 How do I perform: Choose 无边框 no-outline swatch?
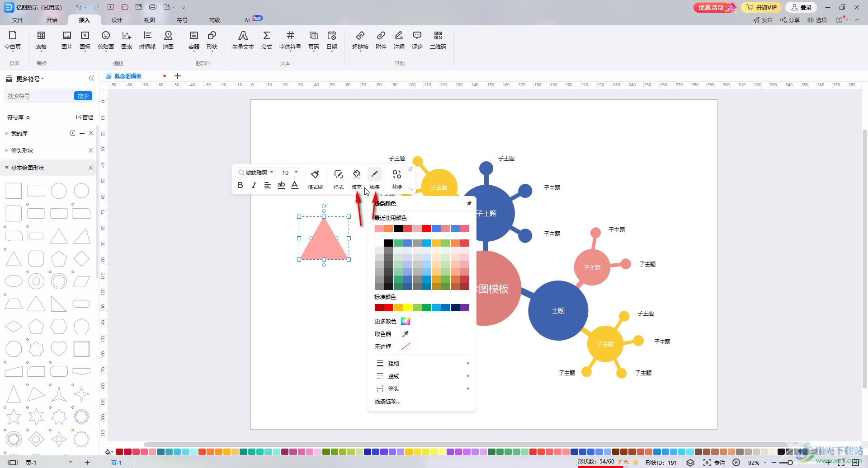[x=406, y=346]
